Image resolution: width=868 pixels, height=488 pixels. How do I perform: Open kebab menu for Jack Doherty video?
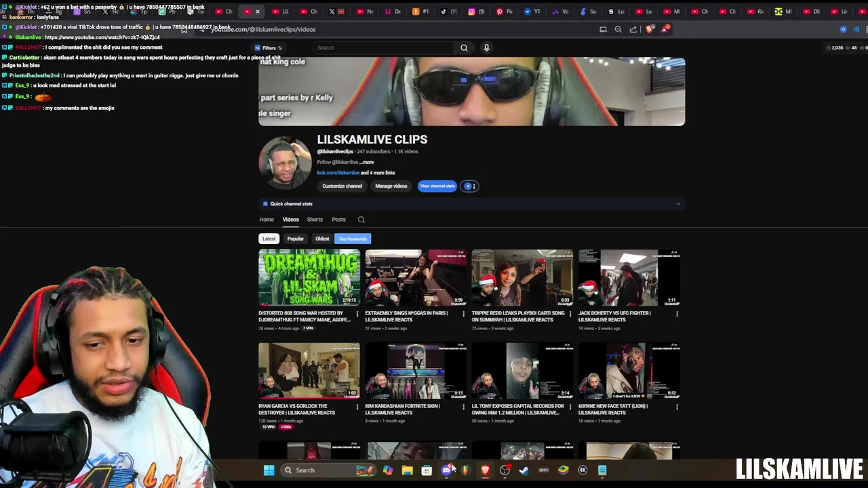[x=677, y=314]
